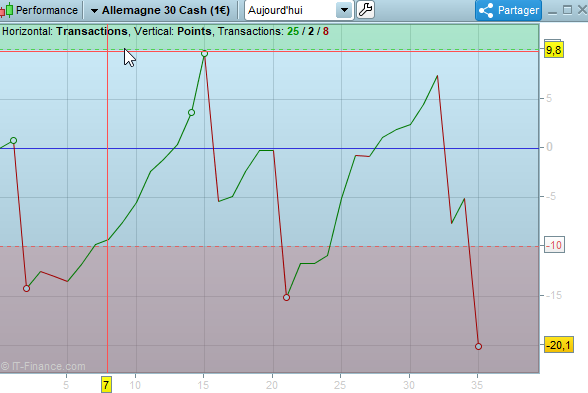588x393 pixels.
Task: Click the Performance candlestick icon
Action: click(x=6, y=10)
